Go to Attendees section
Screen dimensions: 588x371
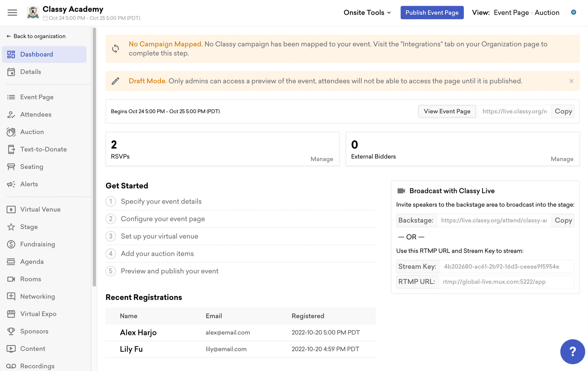44,115
